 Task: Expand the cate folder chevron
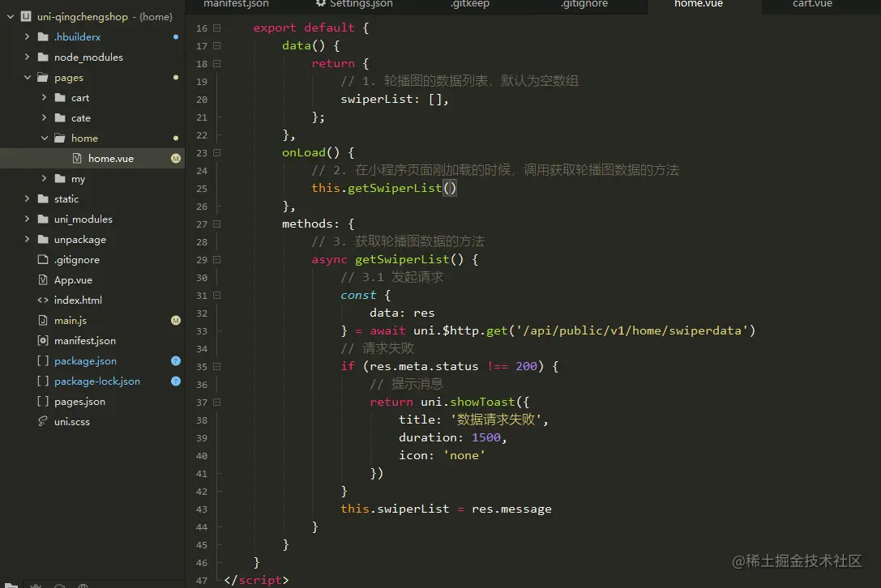pyautogui.click(x=44, y=117)
